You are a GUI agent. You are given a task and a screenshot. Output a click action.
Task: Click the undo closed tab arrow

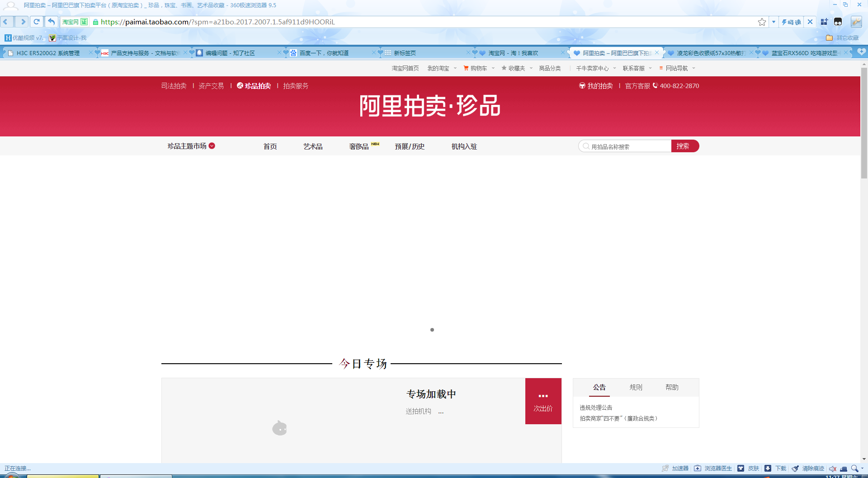click(52, 22)
